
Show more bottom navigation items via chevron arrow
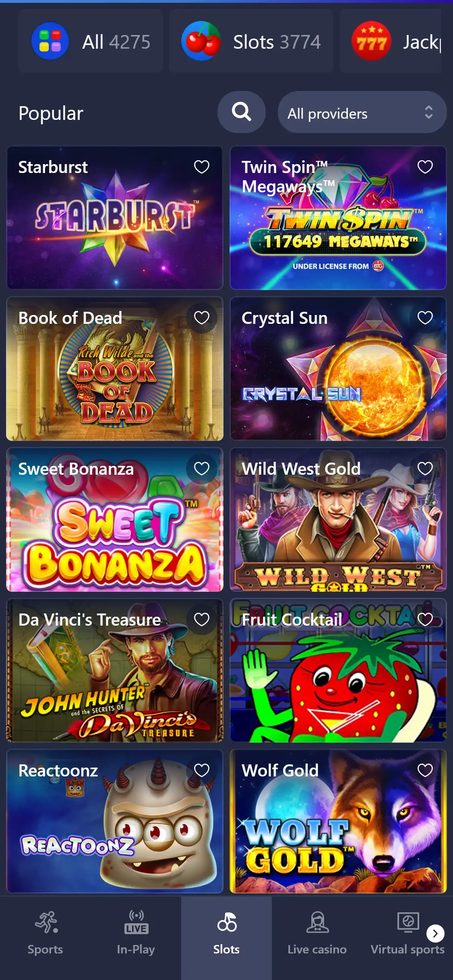(435, 934)
